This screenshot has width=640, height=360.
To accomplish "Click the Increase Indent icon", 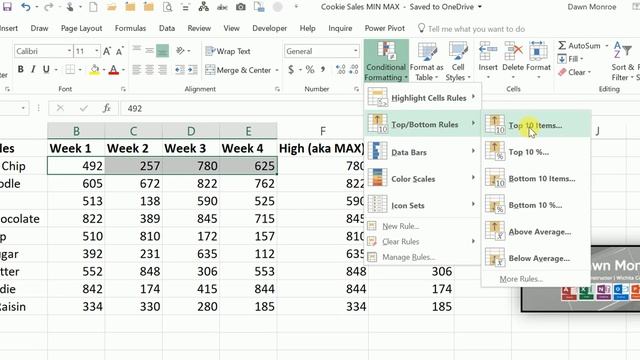I will click(x=193, y=70).
